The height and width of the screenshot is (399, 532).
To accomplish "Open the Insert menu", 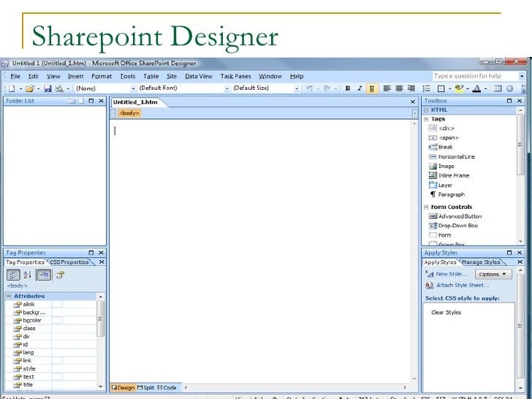I will pos(75,76).
